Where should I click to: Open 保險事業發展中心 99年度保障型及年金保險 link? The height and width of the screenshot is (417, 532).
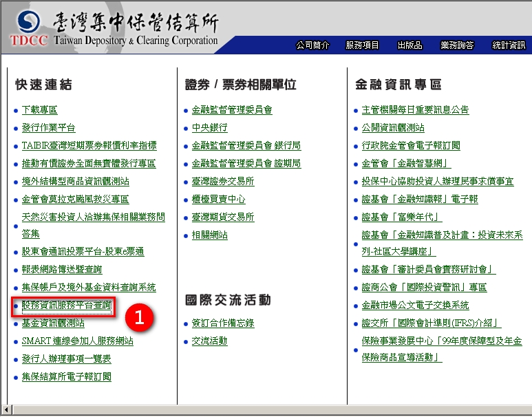pyautogui.click(x=442, y=349)
